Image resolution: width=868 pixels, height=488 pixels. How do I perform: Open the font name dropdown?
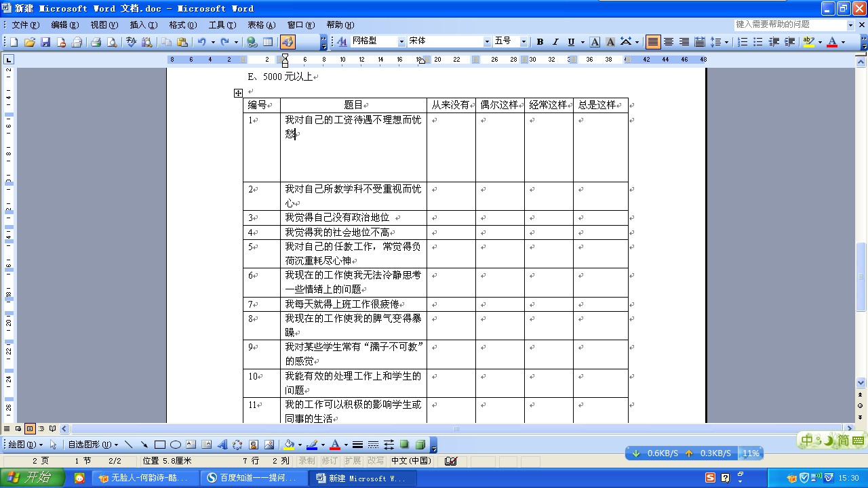(x=486, y=41)
